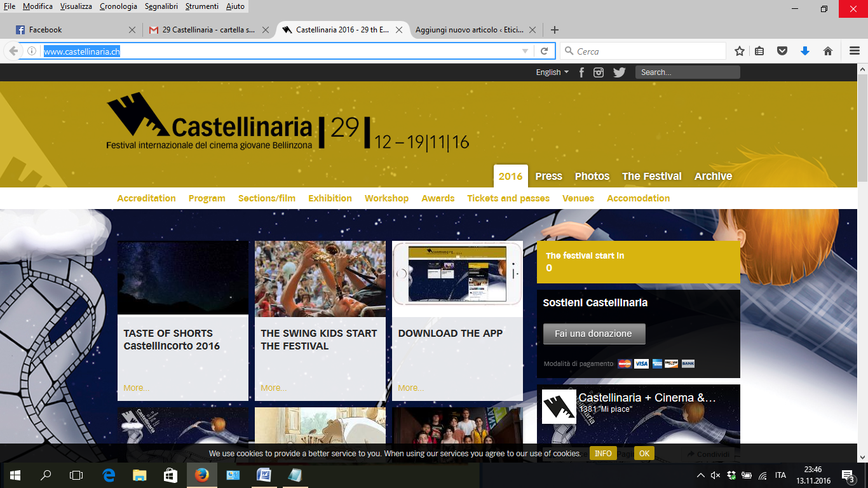
Task: Select the 2016 navigation tab
Action: click(511, 177)
